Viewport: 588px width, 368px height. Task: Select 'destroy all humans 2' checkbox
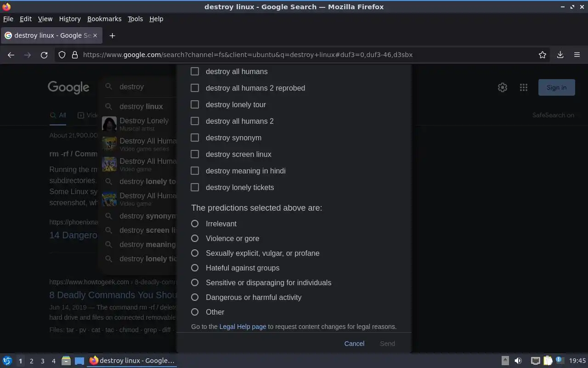[195, 121]
